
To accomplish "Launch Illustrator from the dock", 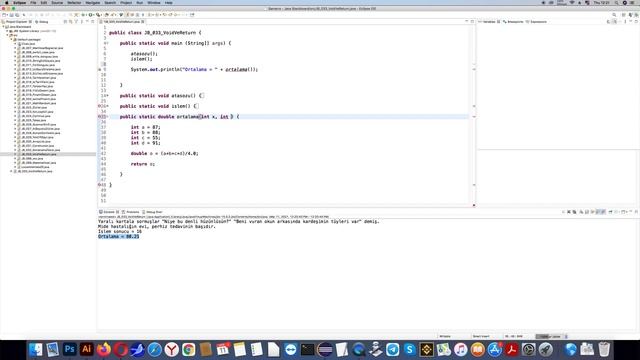I will point(87,349).
